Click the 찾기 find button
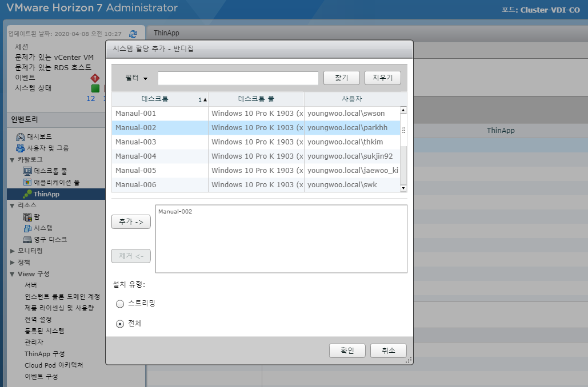The height and width of the screenshot is (387, 588). (x=342, y=78)
